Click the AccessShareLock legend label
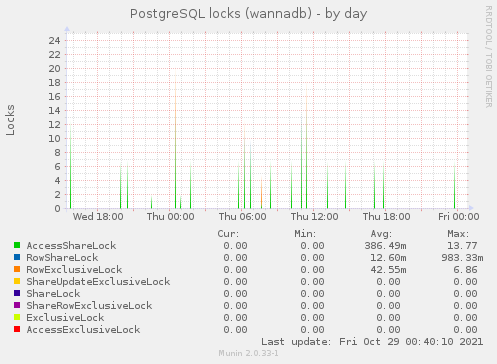Viewport: 497px width, 364px height. point(71,246)
